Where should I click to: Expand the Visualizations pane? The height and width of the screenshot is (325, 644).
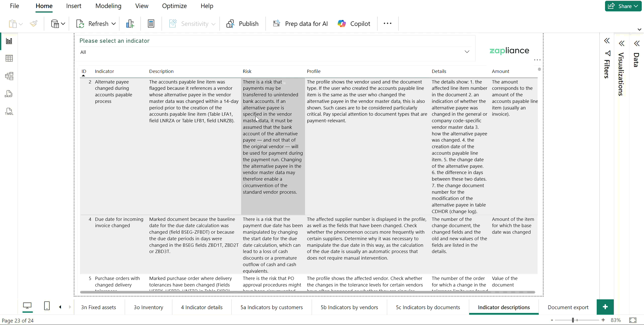click(622, 44)
